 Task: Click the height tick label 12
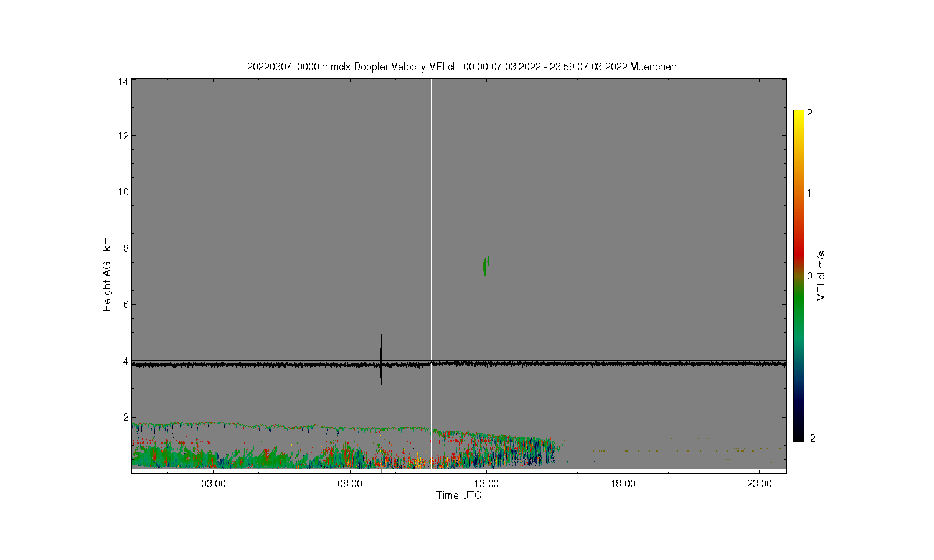coord(123,136)
